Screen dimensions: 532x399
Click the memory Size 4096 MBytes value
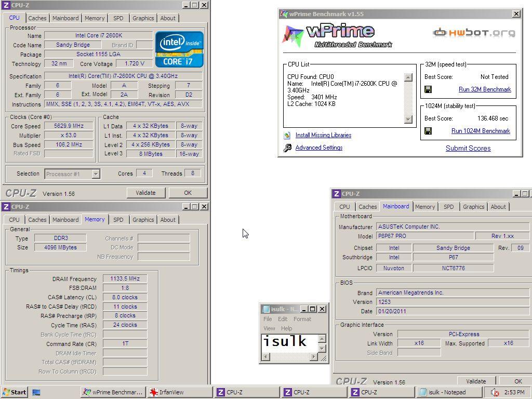tap(60, 247)
